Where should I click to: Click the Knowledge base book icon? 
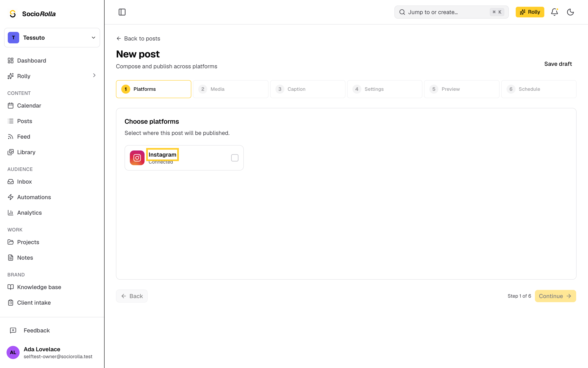[11, 287]
